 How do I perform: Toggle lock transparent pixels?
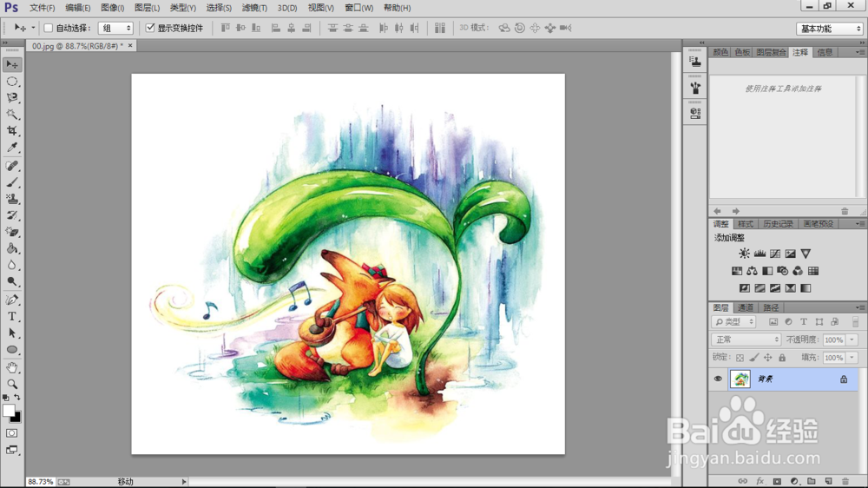(740, 358)
